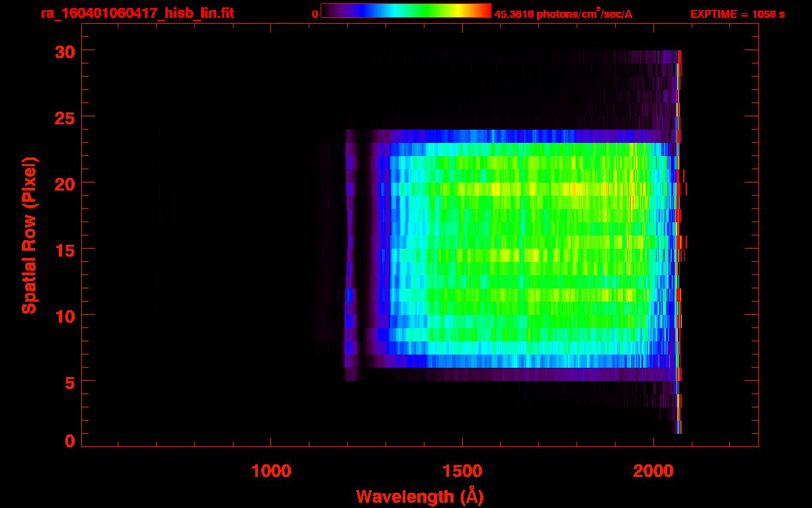Click the colorbar minimum label 0
Image resolution: width=812 pixels, height=508 pixels.
pos(315,14)
